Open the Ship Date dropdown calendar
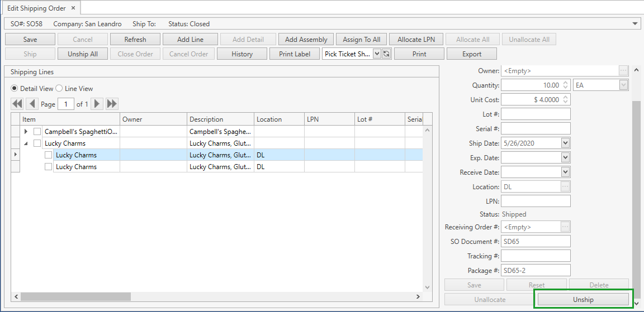The width and height of the screenshot is (644, 312). pos(565,143)
